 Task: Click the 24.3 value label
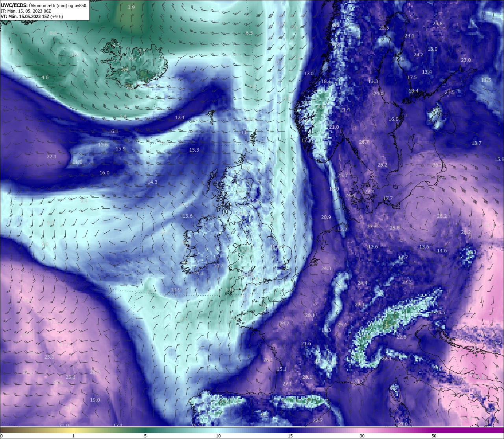coord(326,269)
